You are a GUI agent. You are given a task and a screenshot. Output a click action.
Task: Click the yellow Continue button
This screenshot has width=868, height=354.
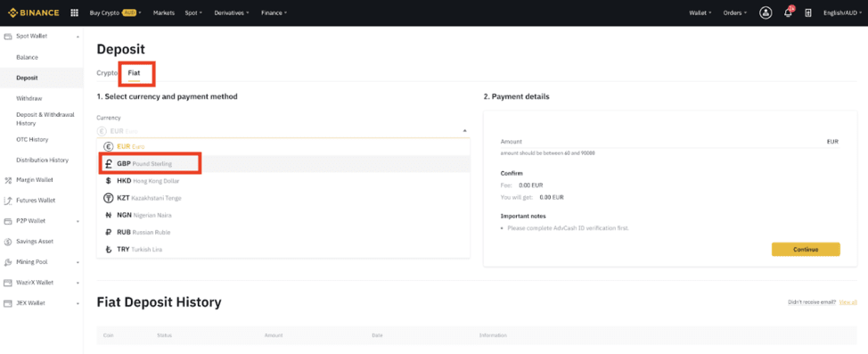click(x=806, y=250)
